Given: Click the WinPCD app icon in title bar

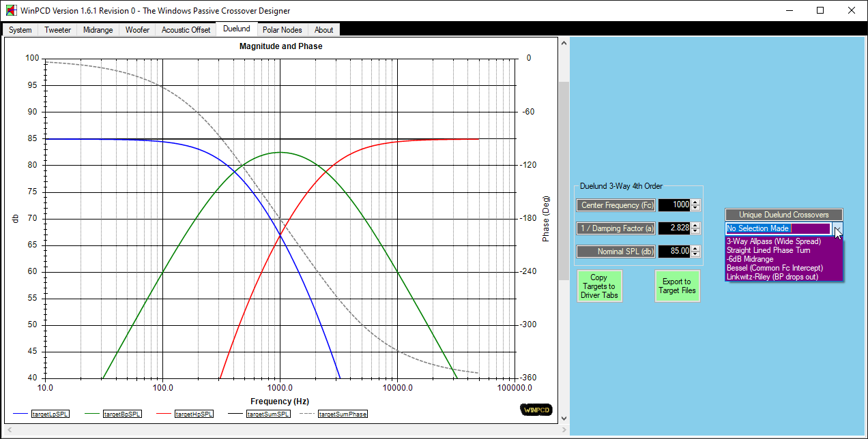Looking at the screenshot, I should pos(10,11).
